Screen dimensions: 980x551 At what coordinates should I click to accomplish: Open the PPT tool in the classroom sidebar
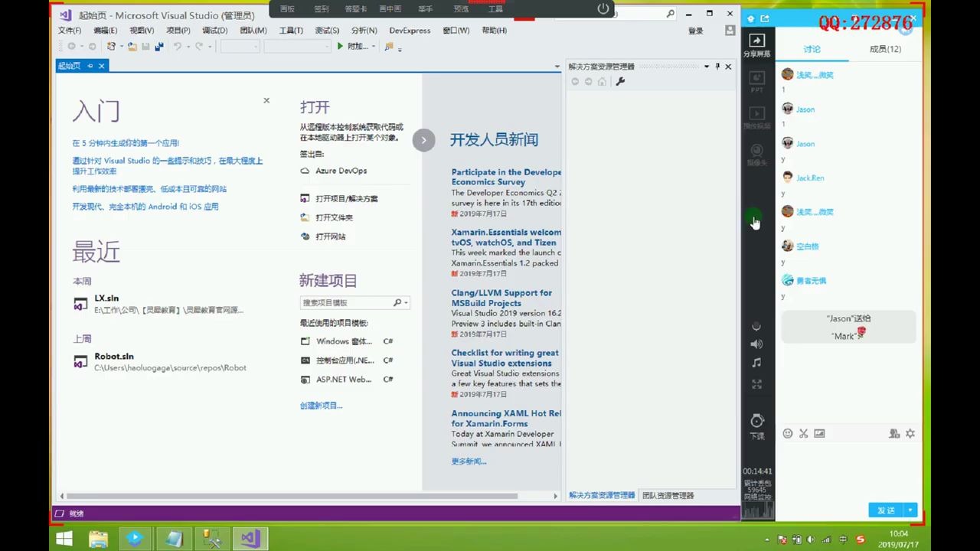(756, 80)
